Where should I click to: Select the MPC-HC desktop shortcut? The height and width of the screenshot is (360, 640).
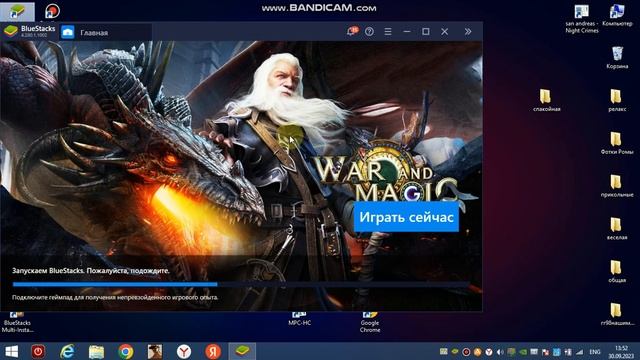299,319
